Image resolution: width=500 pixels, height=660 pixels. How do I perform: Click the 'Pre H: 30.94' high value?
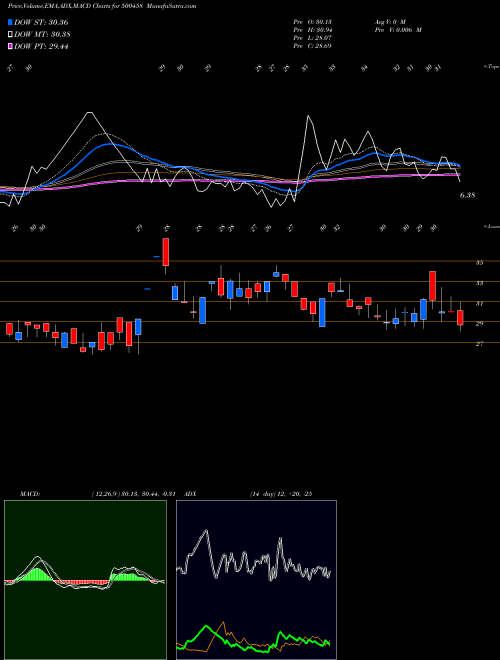coord(312,30)
